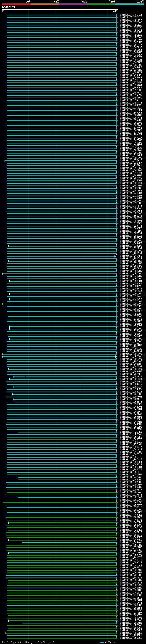This screenshot has width=146, height=644.
Task: Select the query name BP086255
Action: [8, 7]
